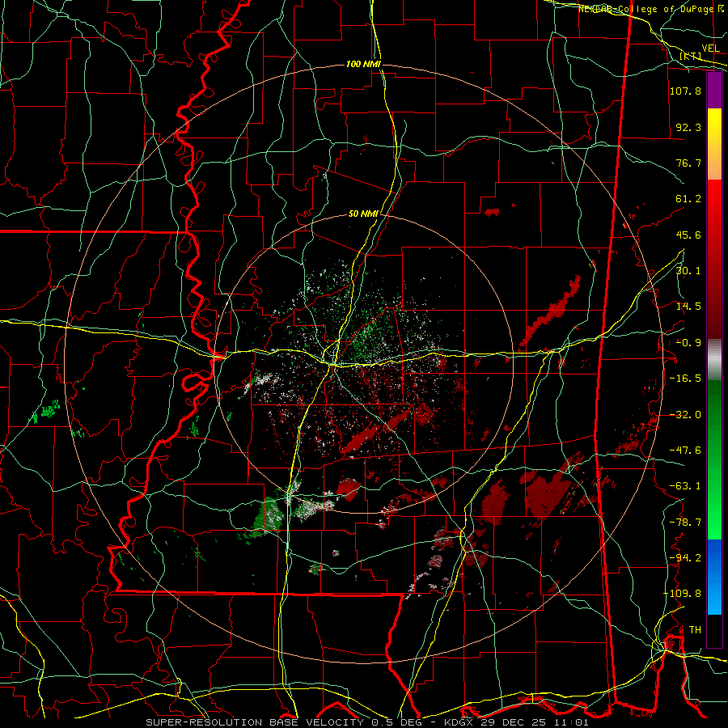Click the -109.8 velocity scale value

[682, 594]
